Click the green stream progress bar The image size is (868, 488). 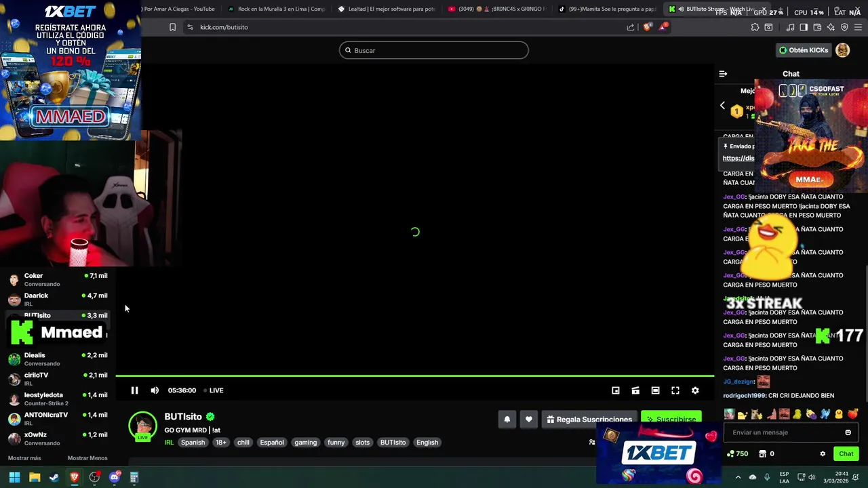point(414,375)
